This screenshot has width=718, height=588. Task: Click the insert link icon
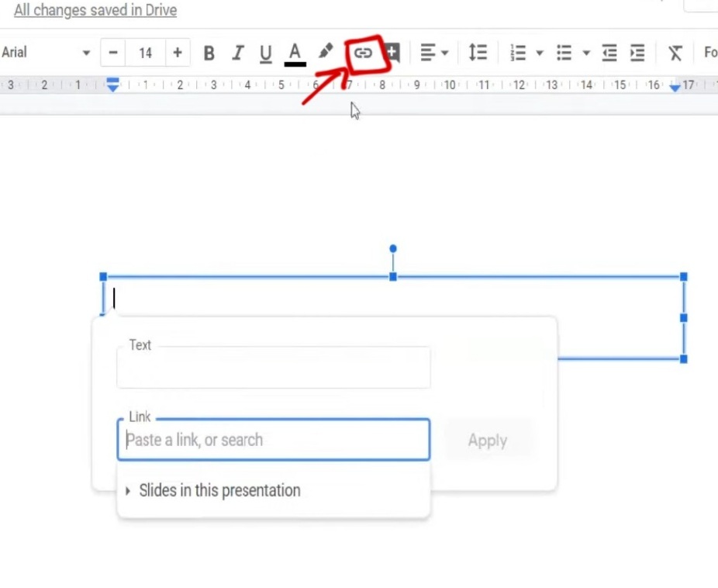click(x=363, y=53)
